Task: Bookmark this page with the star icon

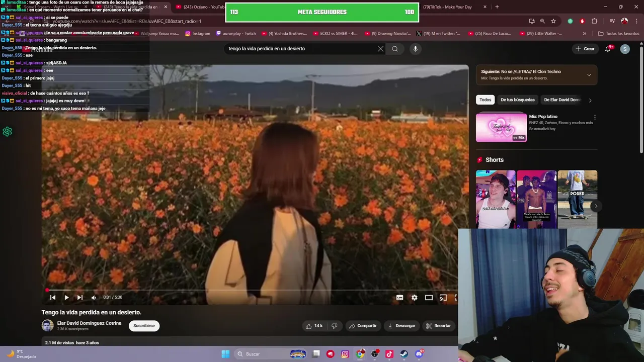Action: click(x=553, y=21)
